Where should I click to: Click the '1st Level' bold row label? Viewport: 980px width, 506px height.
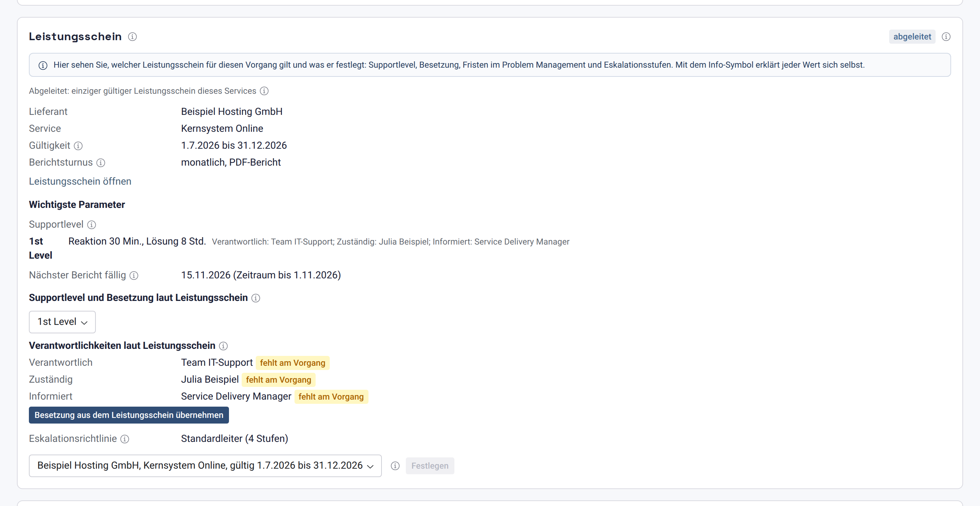40,248
